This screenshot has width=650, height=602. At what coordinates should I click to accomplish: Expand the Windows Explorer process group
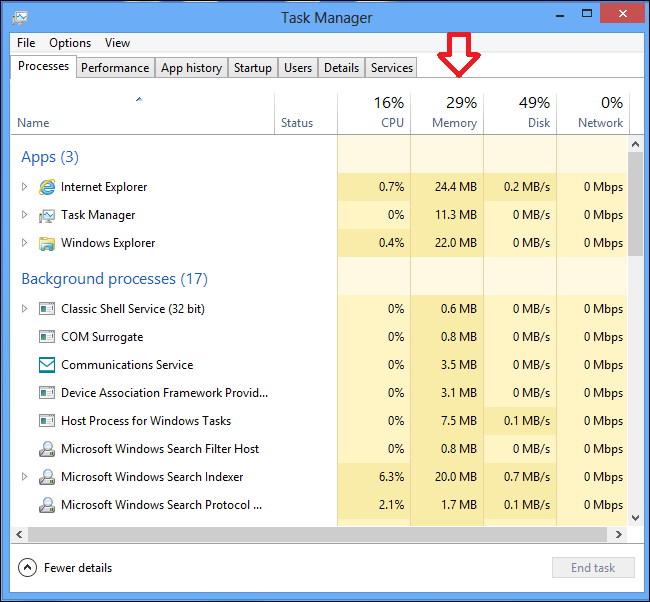[x=25, y=243]
